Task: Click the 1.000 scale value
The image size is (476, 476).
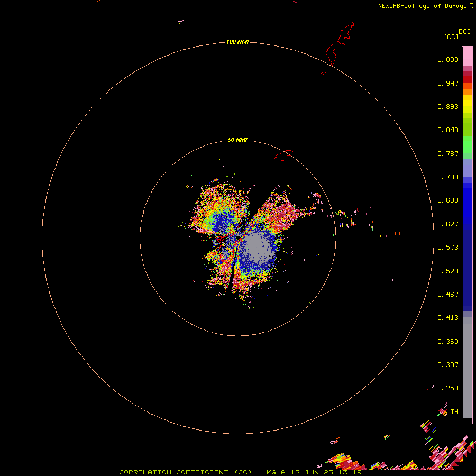Action: coord(448,59)
